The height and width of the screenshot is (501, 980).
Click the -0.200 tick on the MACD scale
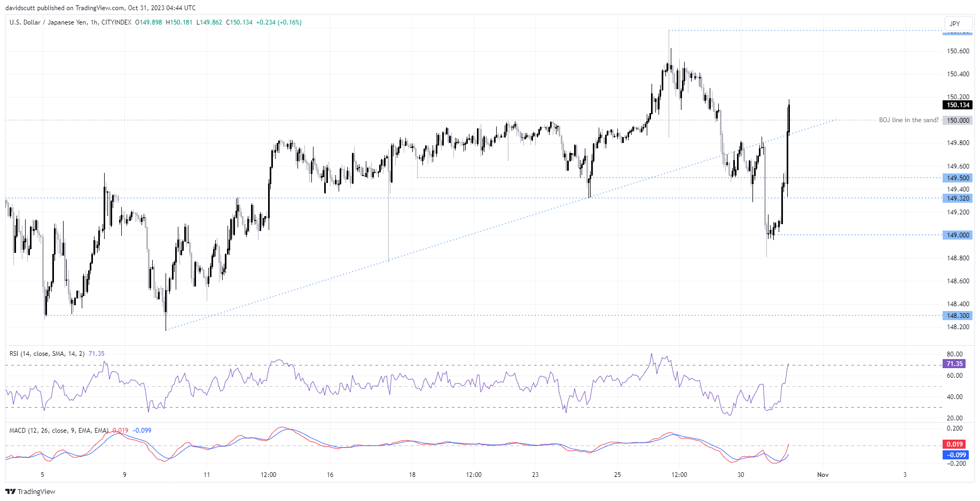955,464
